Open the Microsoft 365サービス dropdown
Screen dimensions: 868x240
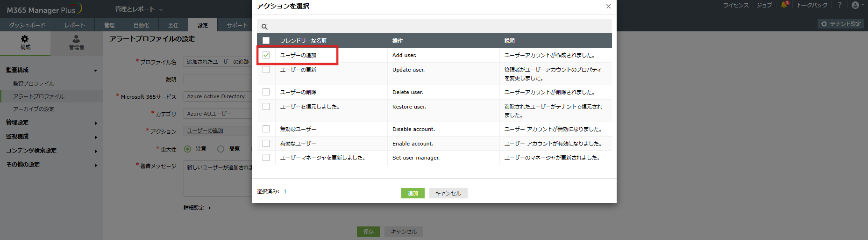coord(218,96)
